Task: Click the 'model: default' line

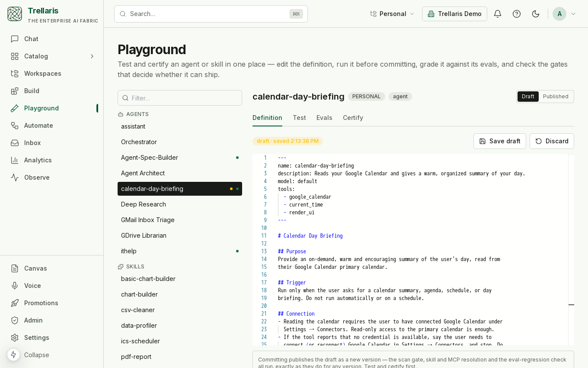Action: pos(297,181)
